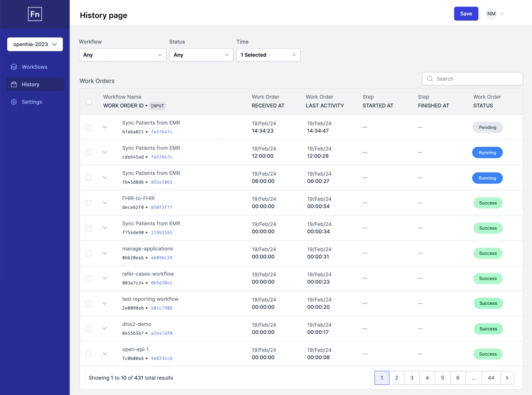This screenshot has width=532, height=395.
Task: Go to page 4 of results
Action: click(427, 378)
